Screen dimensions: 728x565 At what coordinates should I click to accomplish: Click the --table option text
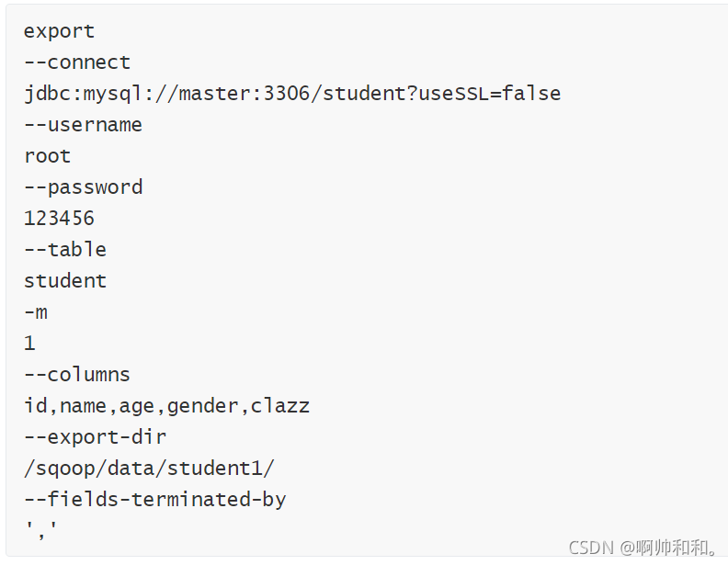point(65,250)
